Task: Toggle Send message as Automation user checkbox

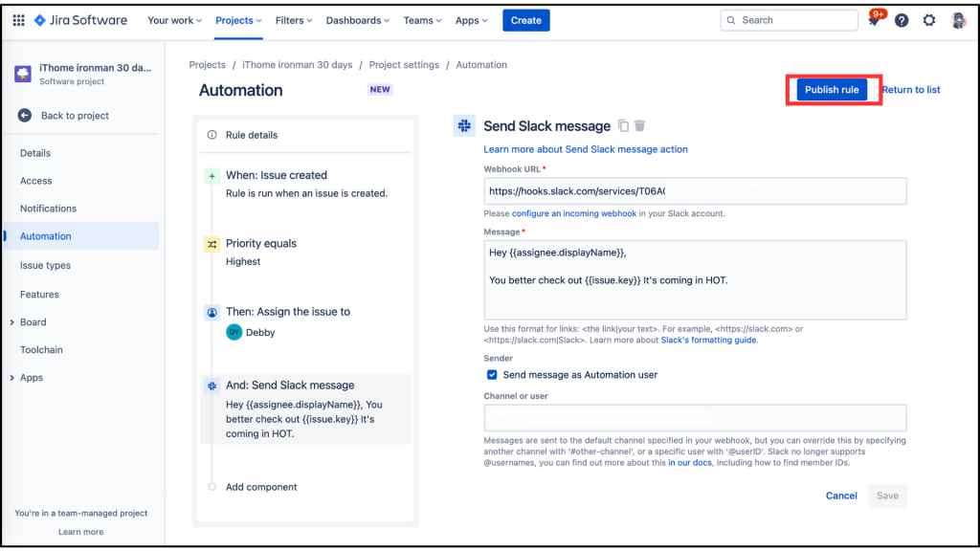Action: (492, 375)
